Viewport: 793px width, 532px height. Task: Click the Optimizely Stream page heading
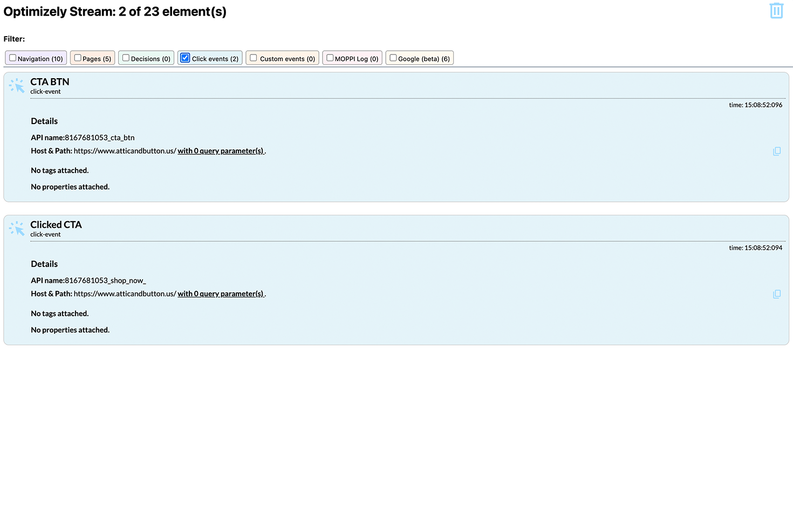pyautogui.click(x=115, y=11)
